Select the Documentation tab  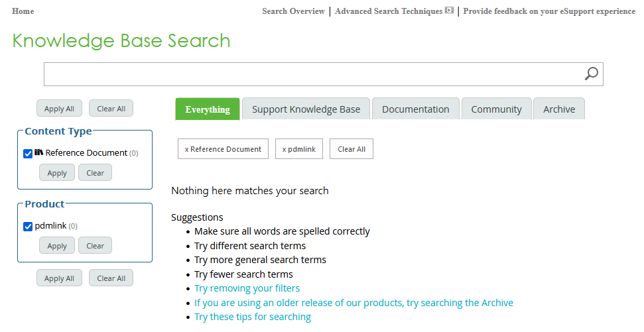coord(415,109)
